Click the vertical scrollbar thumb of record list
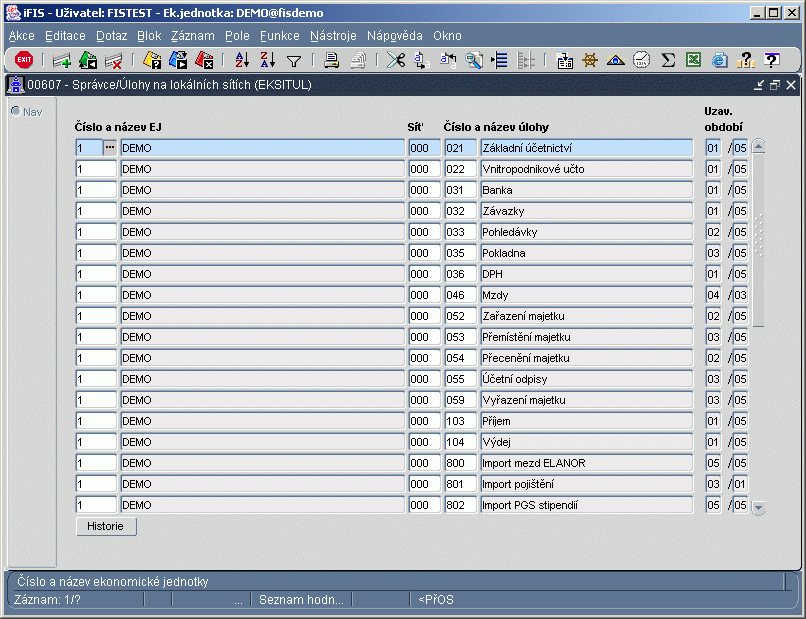The width and height of the screenshot is (806, 619). [x=758, y=241]
